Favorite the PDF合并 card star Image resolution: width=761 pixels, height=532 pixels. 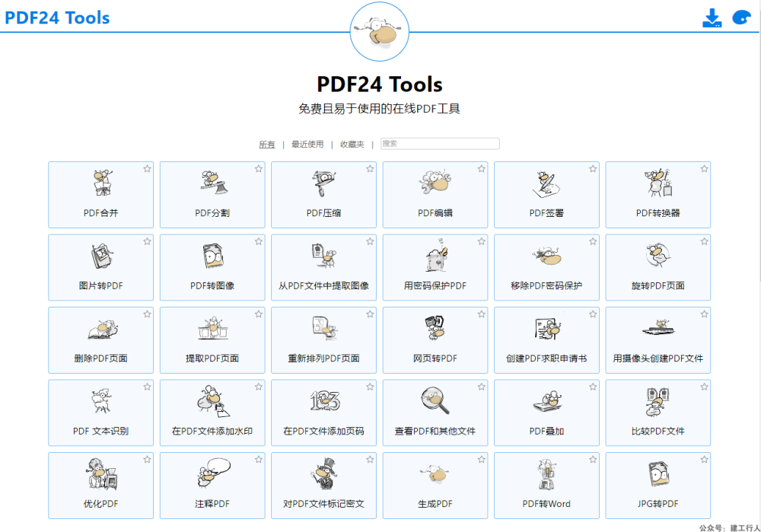click(x=147, y=169)
